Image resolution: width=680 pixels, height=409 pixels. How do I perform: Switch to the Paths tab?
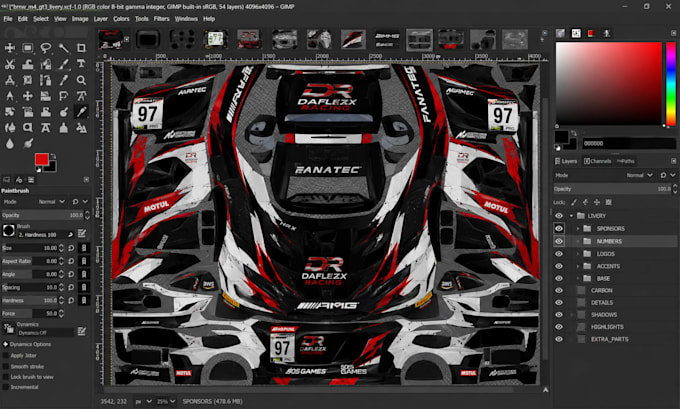point(625,161)
